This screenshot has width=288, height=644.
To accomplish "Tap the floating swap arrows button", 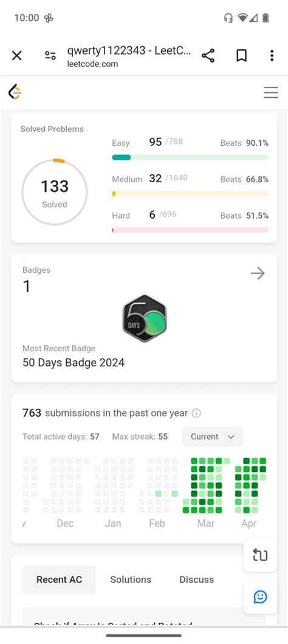I will click(x=260, y=555).
